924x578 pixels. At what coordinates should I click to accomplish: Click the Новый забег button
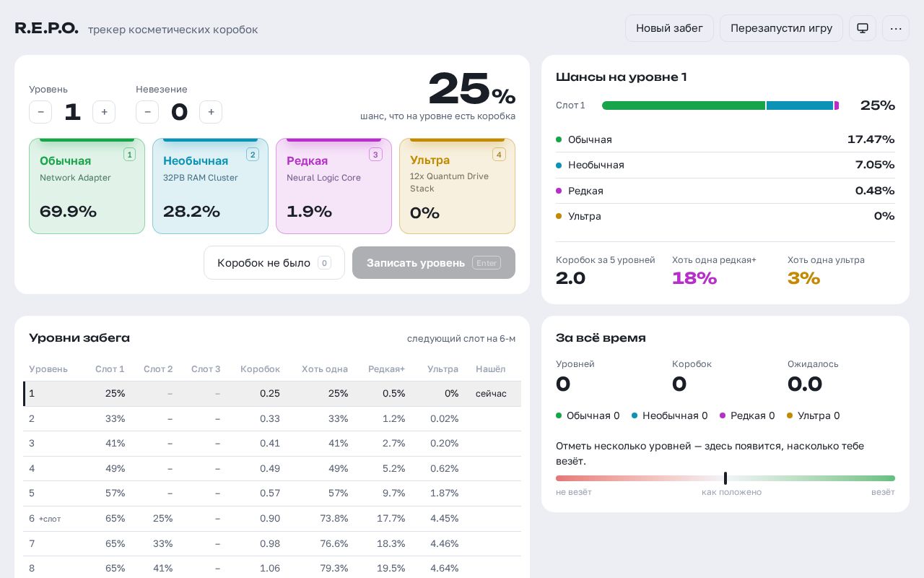[x=669, y=28]
